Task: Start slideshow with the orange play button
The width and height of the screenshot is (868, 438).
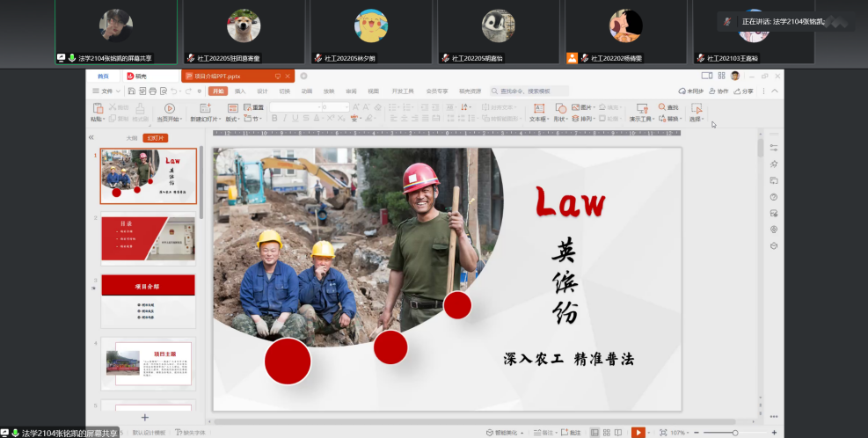Action: pyautogui.click(x=638, y=433)
